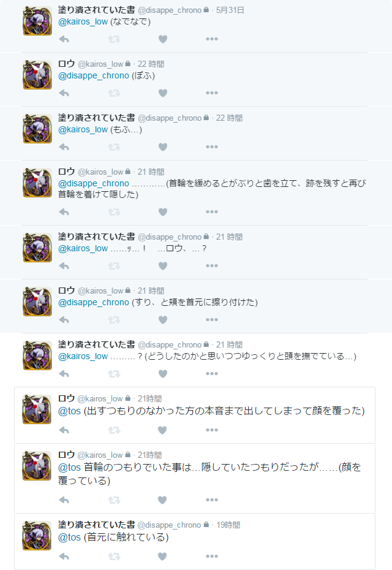Like the 首輪を緩める tweet
This screenshot has width=392, height=570.
(x=163, y=211)
